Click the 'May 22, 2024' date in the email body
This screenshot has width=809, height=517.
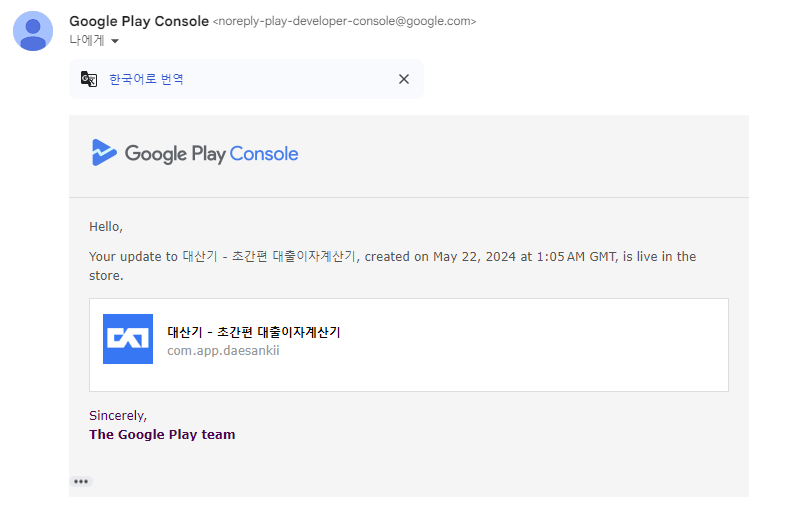tap(474, 256)
